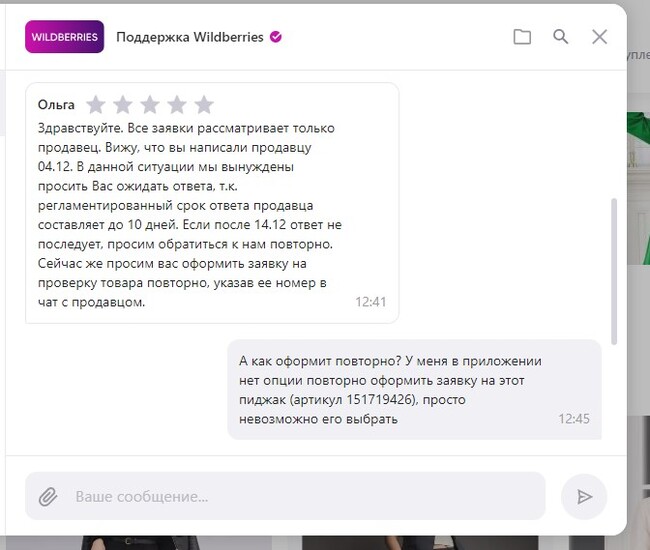Click the 12:41 message timestamp
The image size is (650, 550).
click(x=371, y=302)
